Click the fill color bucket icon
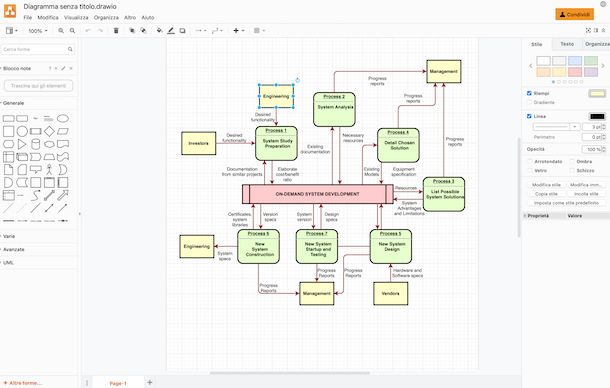This screenshot has width=610, height=388. (x=159, y=30)
